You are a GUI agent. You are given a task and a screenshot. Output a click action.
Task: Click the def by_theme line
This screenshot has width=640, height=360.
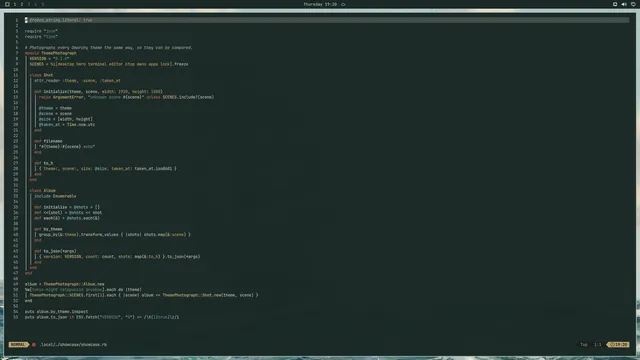[x=48, y=229]
